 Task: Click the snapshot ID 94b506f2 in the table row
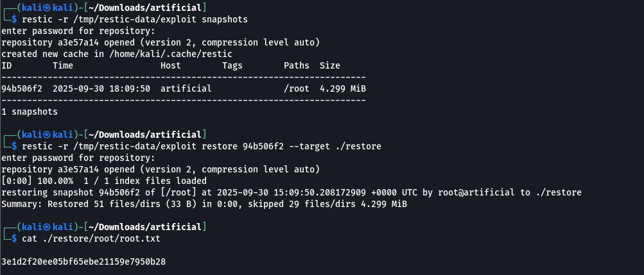coord(22,88)
